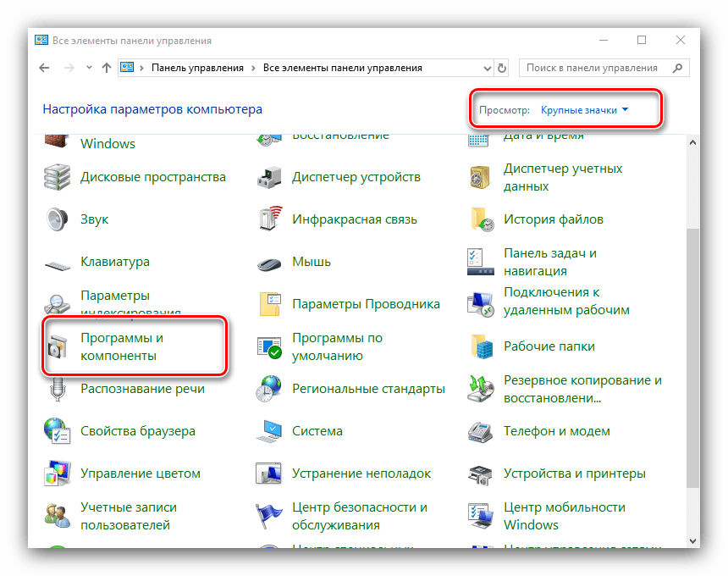Click the refresh button beside address bar

503,68
